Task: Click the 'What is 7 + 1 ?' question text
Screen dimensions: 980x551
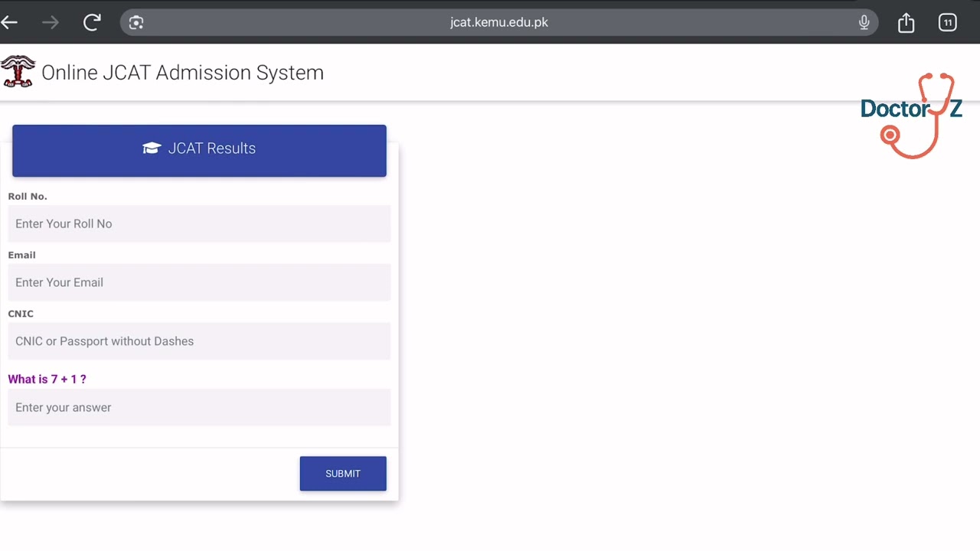Action: [x=47, y=379]
